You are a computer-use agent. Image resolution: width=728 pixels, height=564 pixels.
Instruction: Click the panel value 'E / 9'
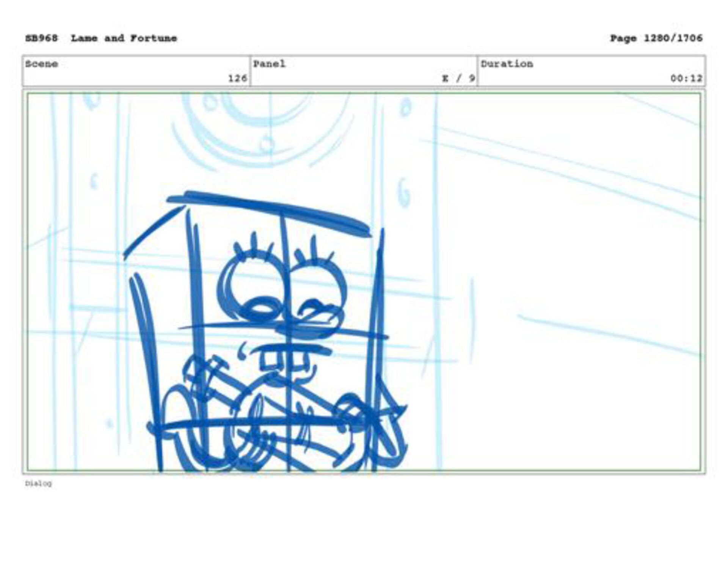[458, 79]
